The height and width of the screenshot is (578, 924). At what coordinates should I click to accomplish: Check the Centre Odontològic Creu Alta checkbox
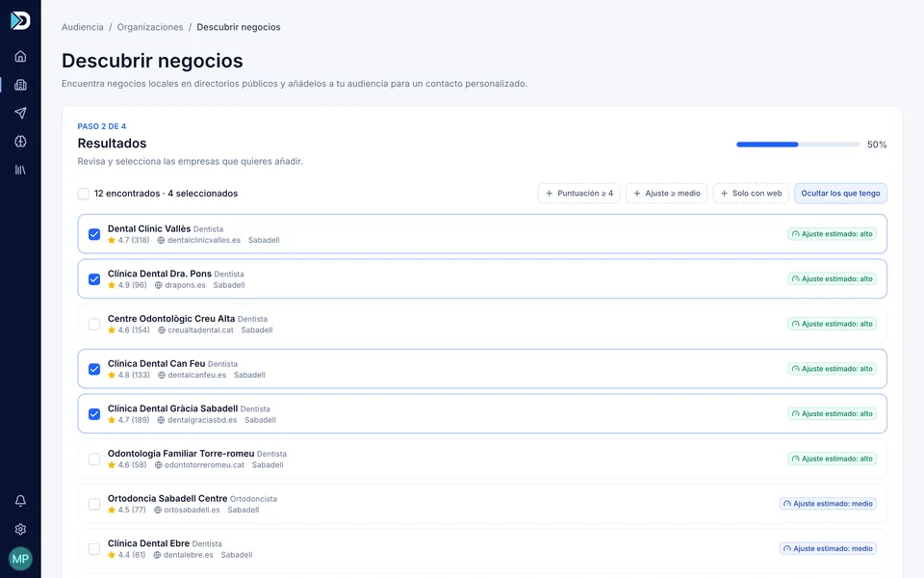(94, 325)
